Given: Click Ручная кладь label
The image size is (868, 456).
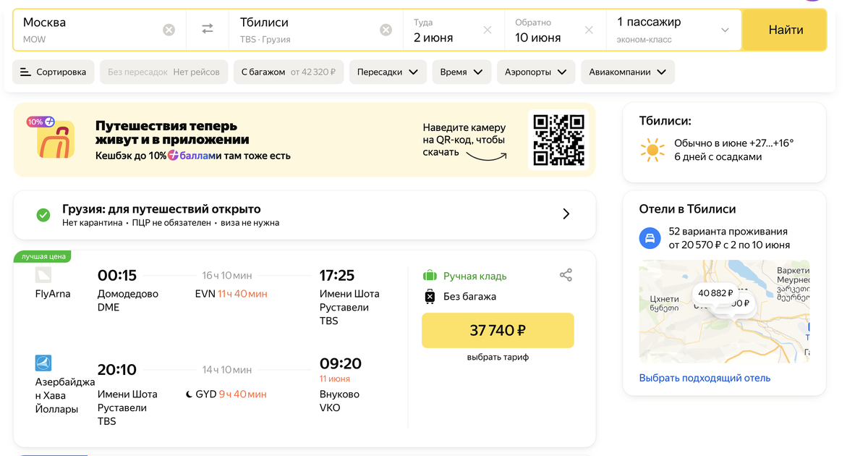Looking at the screenshot, I should (475, 276).
